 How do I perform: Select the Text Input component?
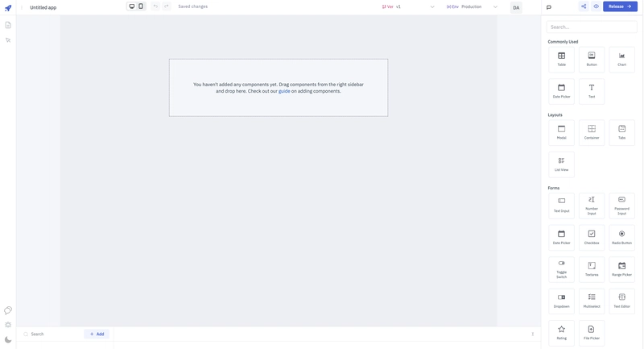[x=561, y=206]
